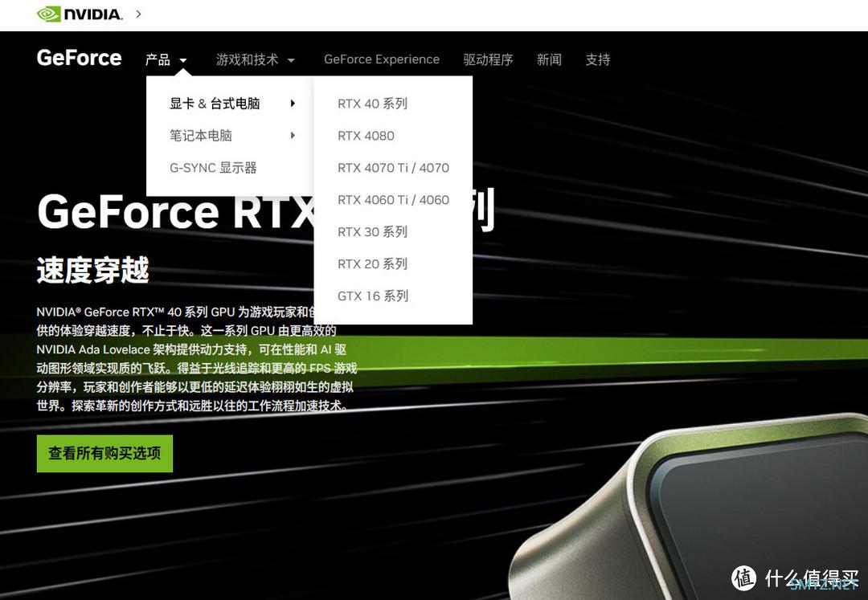Image resolution: width=868 pixels, height=600 pixels.
Task: Choose RTX 30 系列 from the submenu
Action: [x=373, y=231]
